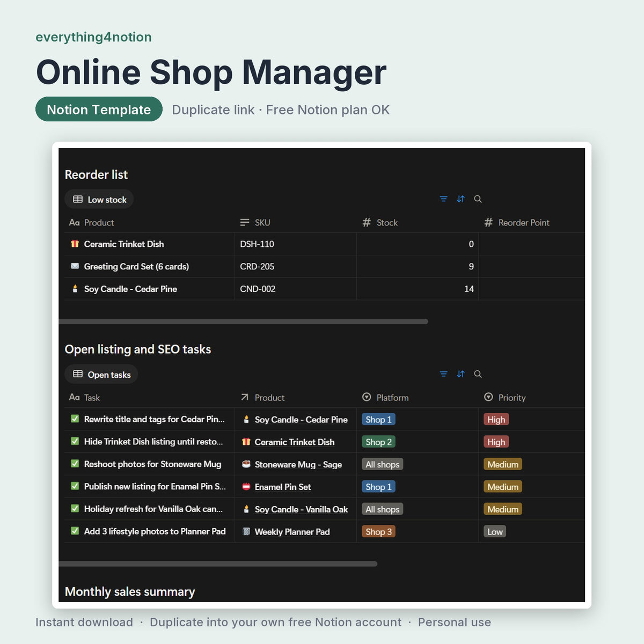The height and width of the screenshot is (644, 644).
Task: Toggle checkbox for Hide Trinket Dish listing task
Action: coord(75,441)
